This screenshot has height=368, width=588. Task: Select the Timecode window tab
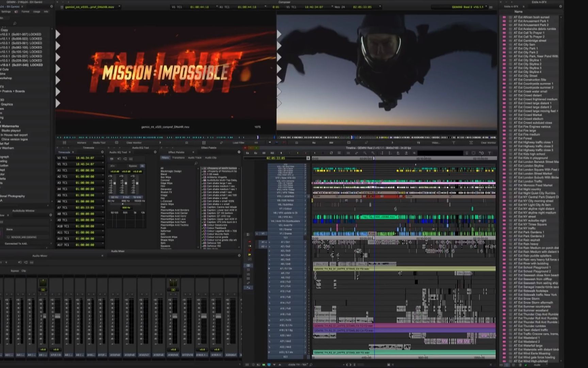(64, 152)
